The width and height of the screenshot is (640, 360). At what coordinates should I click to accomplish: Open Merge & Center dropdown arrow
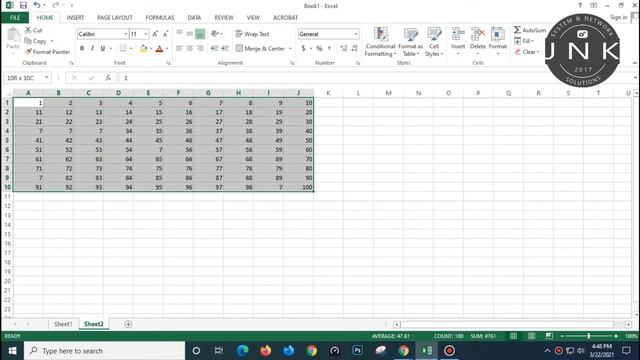tap(291, 49)
